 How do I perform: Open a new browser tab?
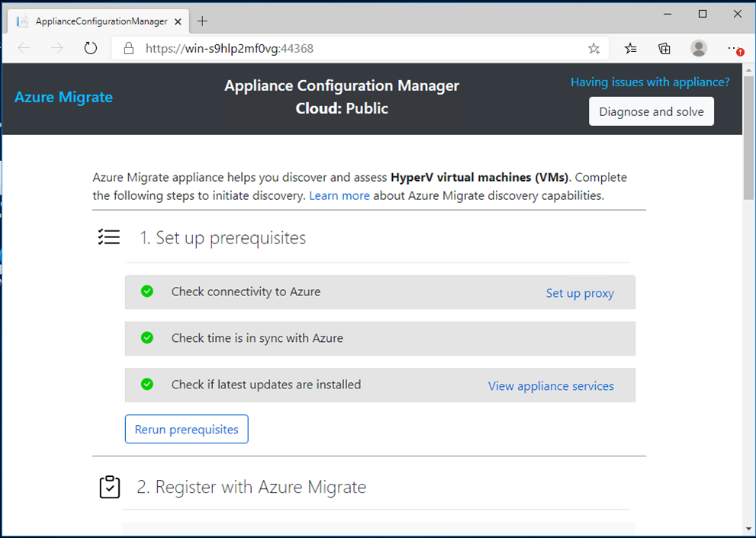click(202, 21)
